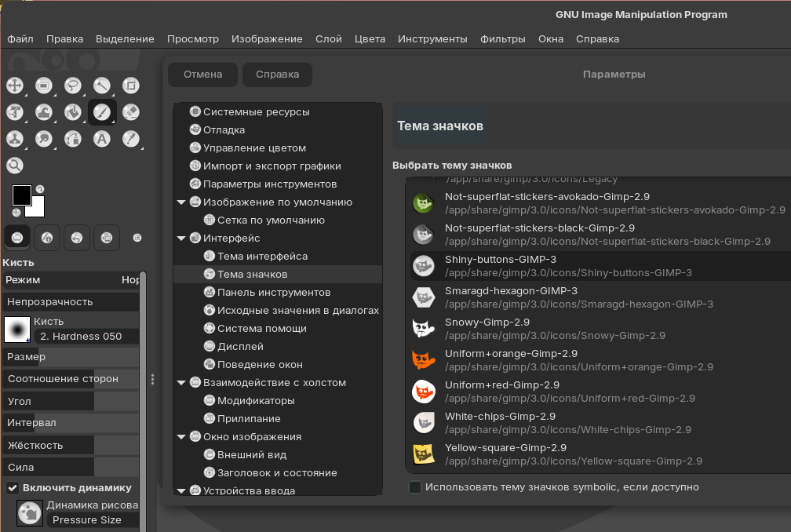
Task: Adjust the Жёсткость slider
Action: tap(71, 445)
